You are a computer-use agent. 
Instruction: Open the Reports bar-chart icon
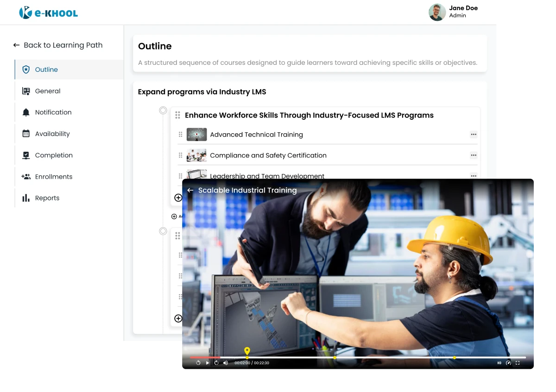[25, 198]
